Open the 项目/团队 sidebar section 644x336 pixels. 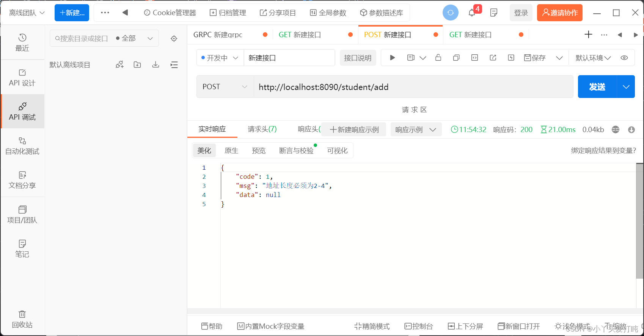coord(22,215)
